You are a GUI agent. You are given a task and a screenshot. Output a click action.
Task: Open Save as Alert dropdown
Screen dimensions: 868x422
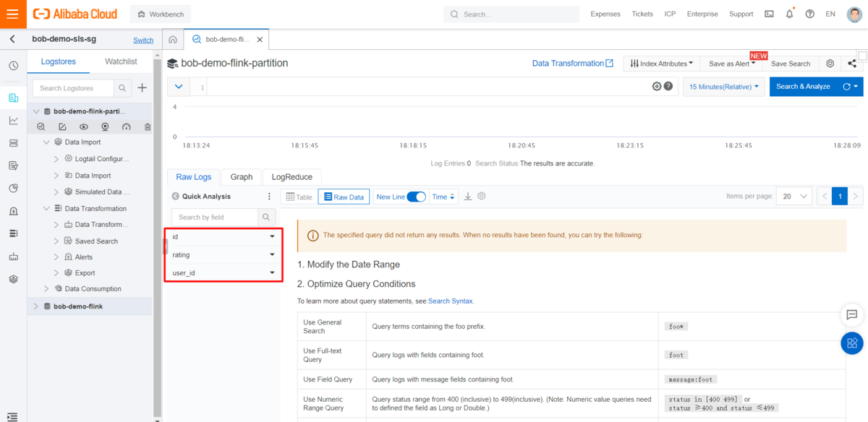(732, 64)
